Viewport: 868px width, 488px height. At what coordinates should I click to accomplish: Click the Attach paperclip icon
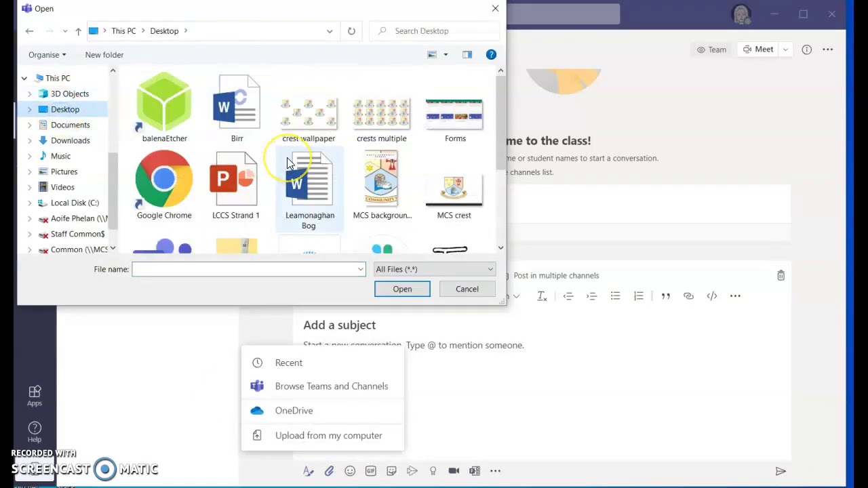[329, 471]
